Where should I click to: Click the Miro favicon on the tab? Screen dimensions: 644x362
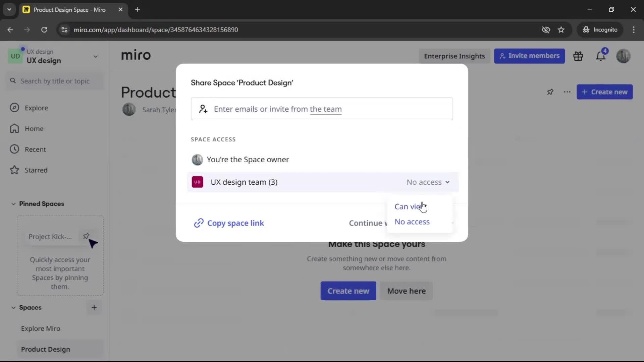point(26,10)
